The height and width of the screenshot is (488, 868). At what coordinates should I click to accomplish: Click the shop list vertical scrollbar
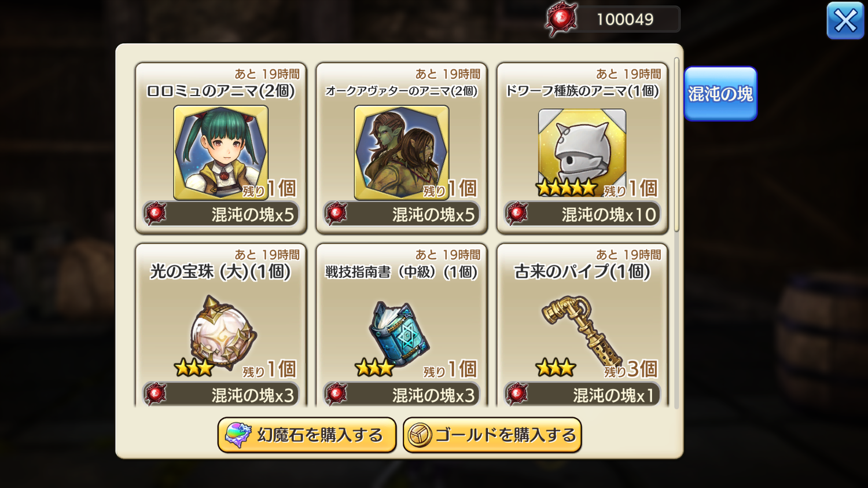(676, 145)
